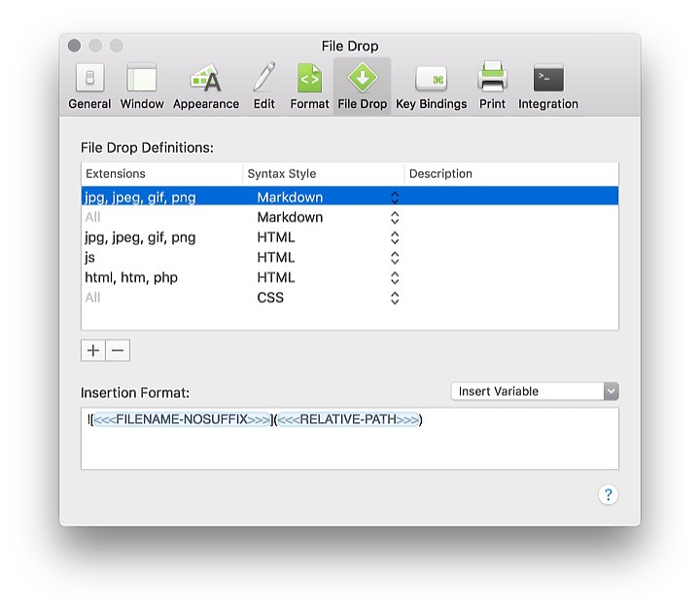Image resolution: width=700 pixels, height=611 pixels.
Task: Open syntax popup for html, htm, php row
Action: point(395,278)
